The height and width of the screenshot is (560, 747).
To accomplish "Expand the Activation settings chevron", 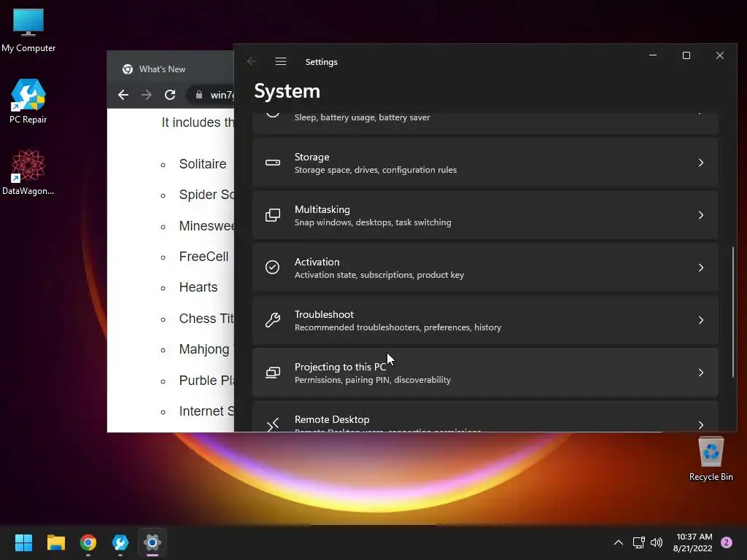I will 701,268.
